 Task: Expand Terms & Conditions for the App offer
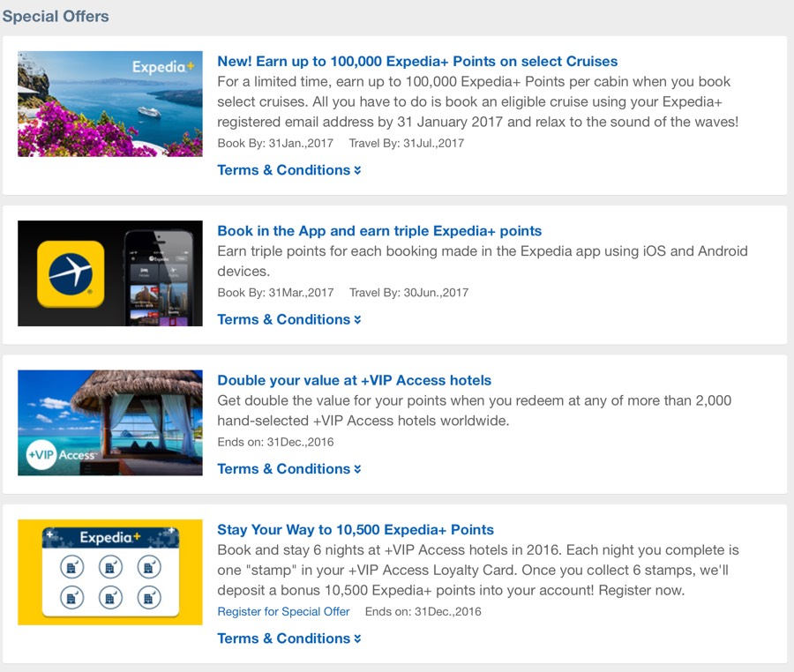pos(289,319)
